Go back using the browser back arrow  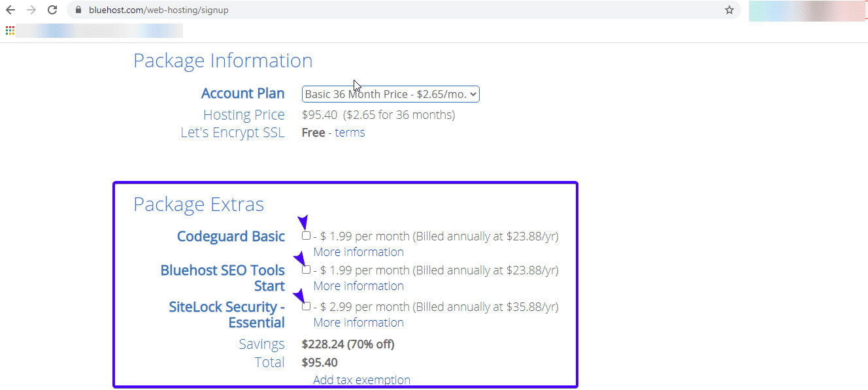click(10, 10)
